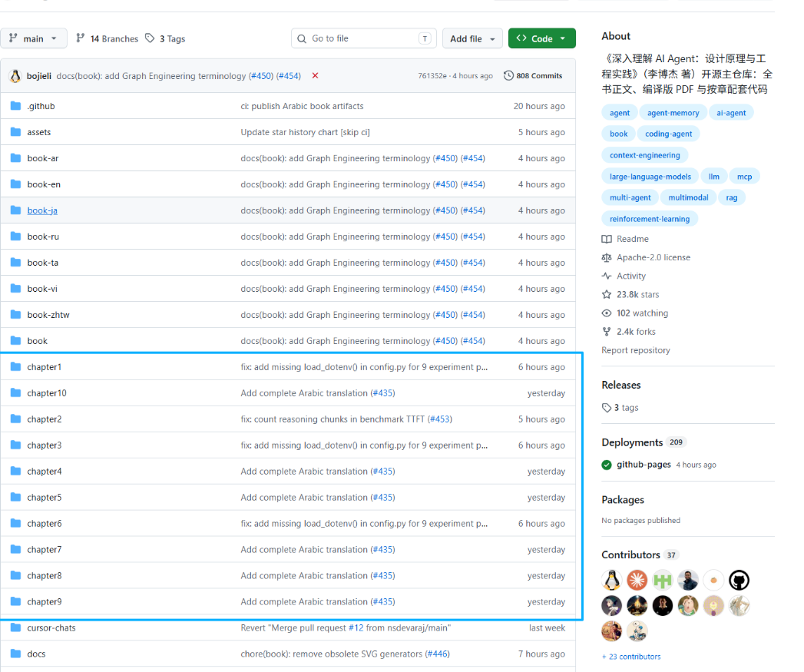804x672 pixels.
Task: Click the folder icon next to docs
Action: click(16, 654)
